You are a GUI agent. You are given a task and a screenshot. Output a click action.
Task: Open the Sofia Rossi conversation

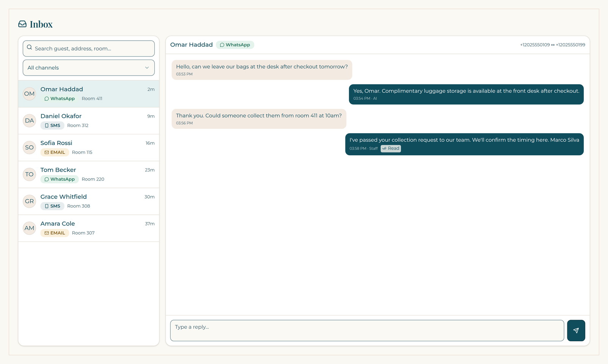89,148
